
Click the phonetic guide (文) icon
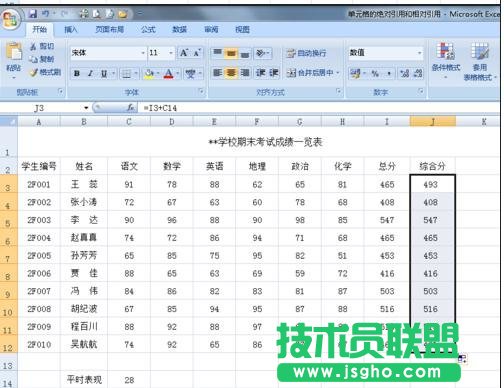tap(190, 73)
